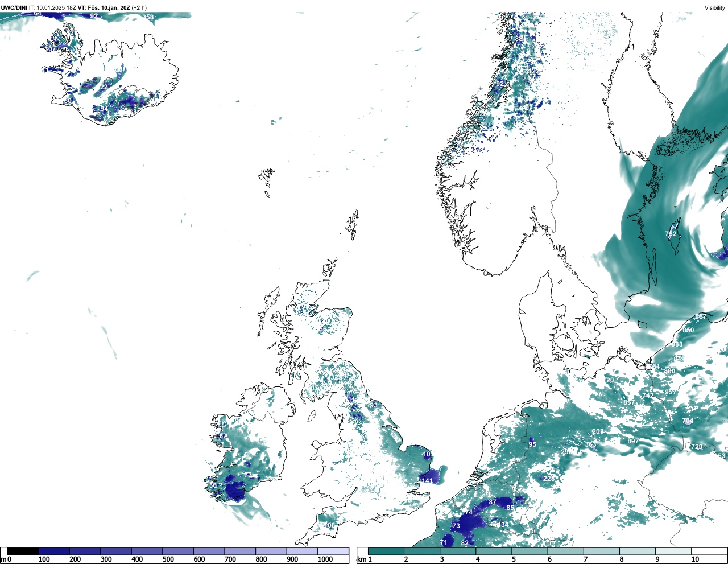This screenshot has height=564, width=728.
Task: Select the '141' value off East Anglia
Action: 427,481
